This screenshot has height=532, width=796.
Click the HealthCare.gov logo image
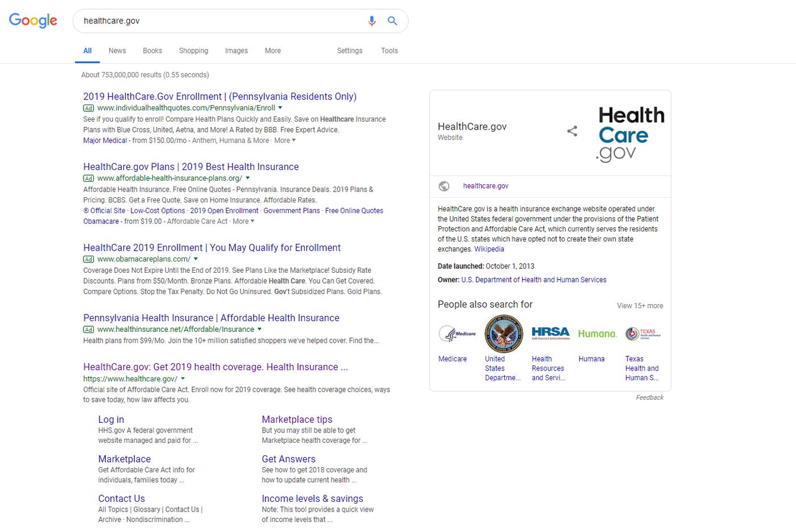[631, 134]
